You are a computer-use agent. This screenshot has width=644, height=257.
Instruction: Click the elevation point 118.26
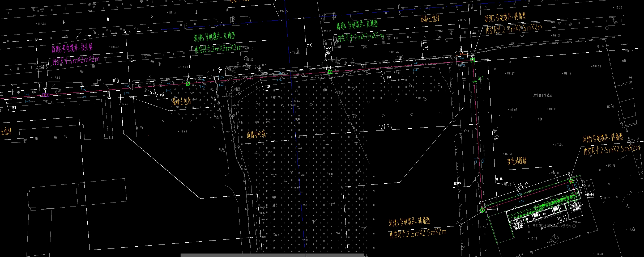click(617, 7)
